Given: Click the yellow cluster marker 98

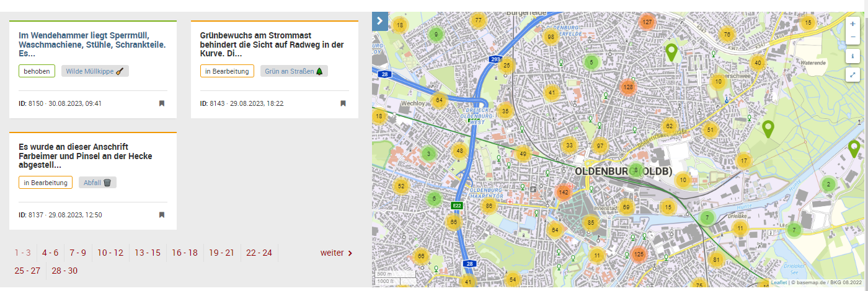Looking at the screenshot, I should [551, 37].
